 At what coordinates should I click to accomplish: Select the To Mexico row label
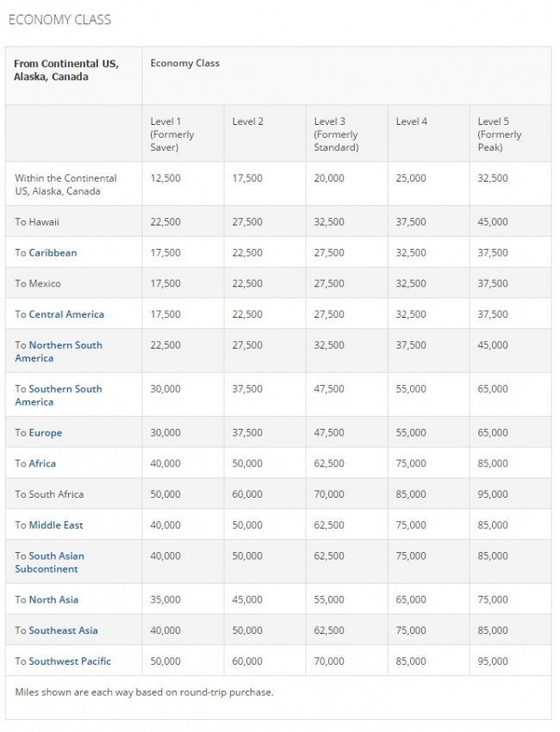(x=38, y=283)
